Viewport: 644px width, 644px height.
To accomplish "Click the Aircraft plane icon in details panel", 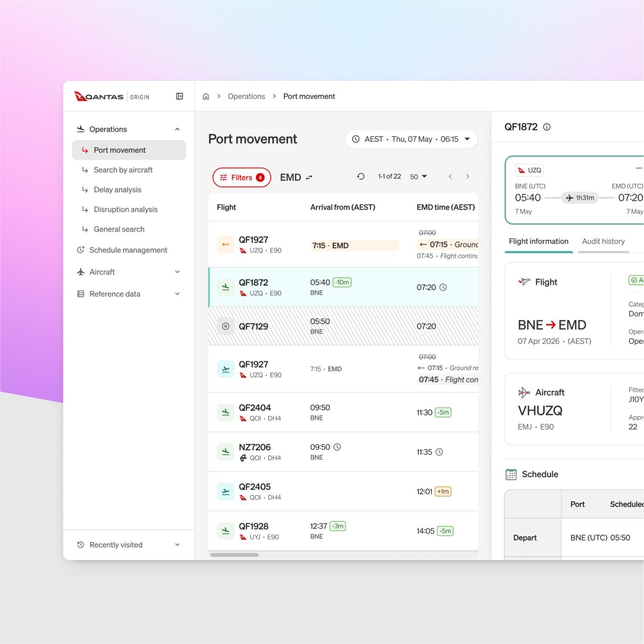I will tap(524, 392).
